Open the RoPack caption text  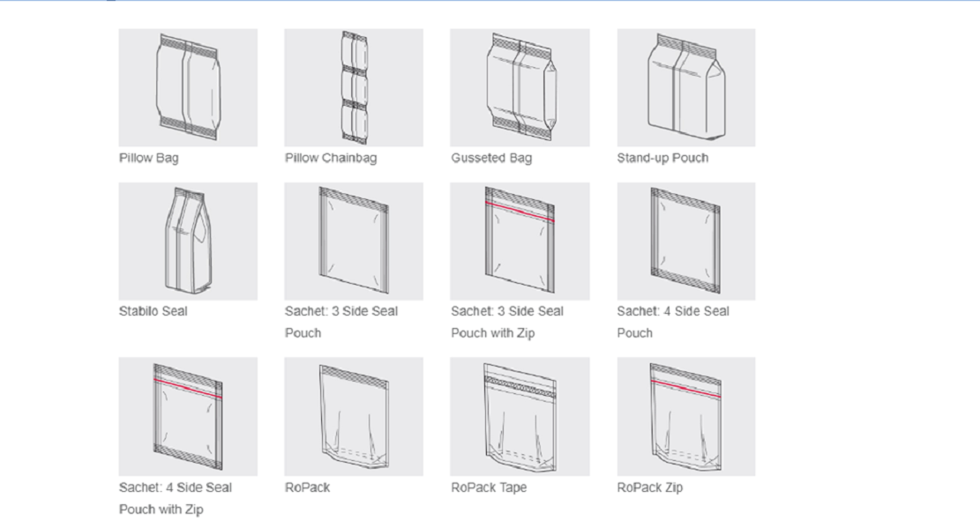[308, 488]
